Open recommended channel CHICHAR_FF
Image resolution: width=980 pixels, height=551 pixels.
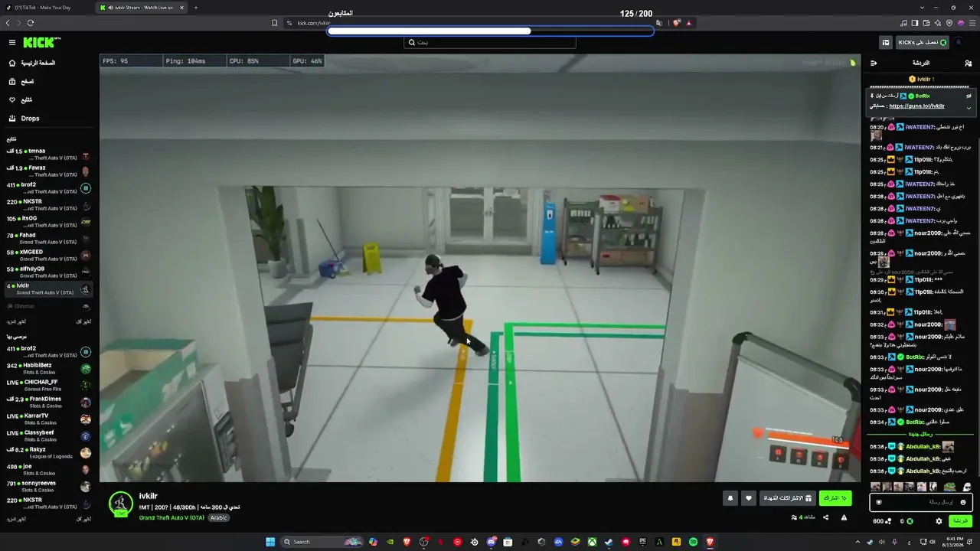(48, 385)
